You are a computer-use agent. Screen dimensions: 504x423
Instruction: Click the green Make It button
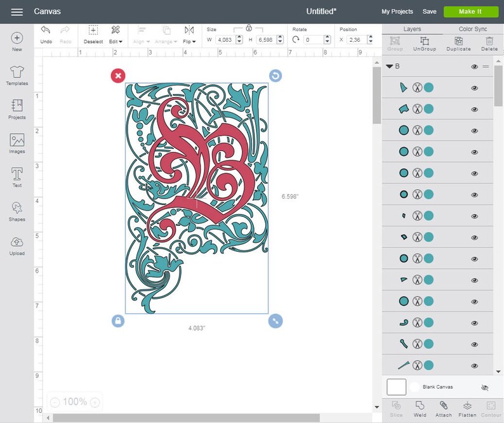pyautogui.click(x=471, y=11)
